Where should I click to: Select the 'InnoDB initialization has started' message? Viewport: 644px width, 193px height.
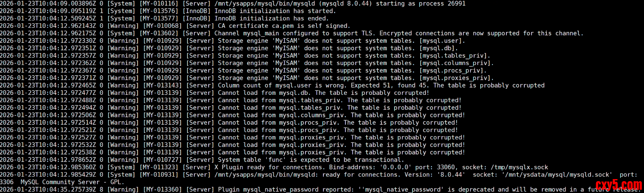pyautogui.click(x=275, y=11)
